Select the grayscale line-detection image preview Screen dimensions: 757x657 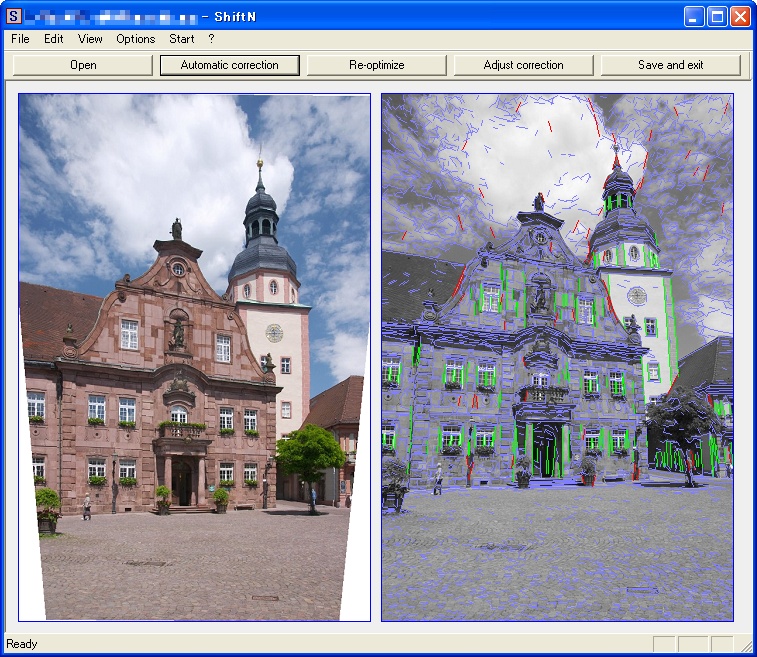click(558, 357)
